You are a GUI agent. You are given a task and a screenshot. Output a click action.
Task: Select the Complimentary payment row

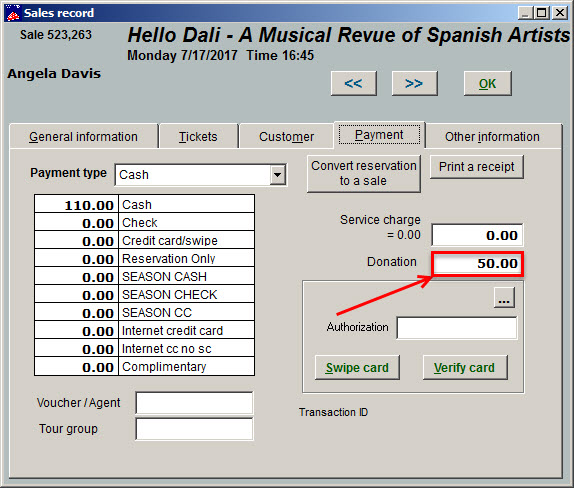(x=145, y=366)
